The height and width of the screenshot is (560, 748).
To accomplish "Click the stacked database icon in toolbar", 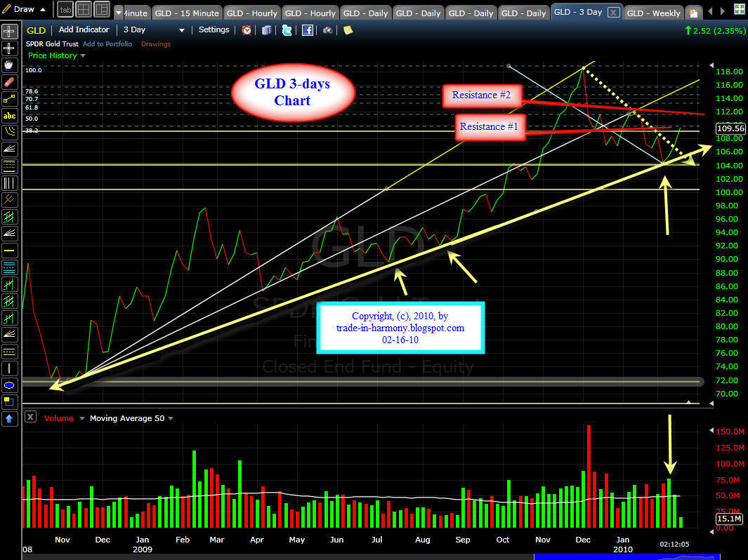I will [267, 30].
